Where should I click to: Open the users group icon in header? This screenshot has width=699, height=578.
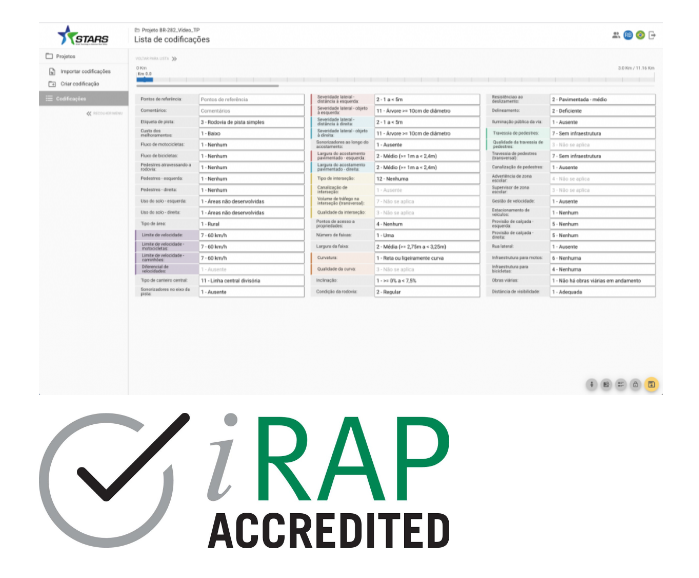tap(616, 35)
